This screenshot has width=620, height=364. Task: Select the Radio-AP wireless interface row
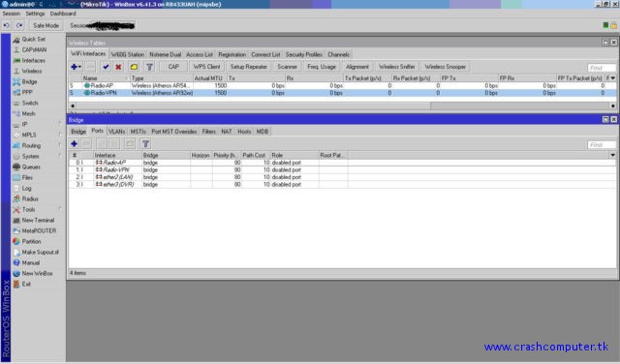point(342,85)
